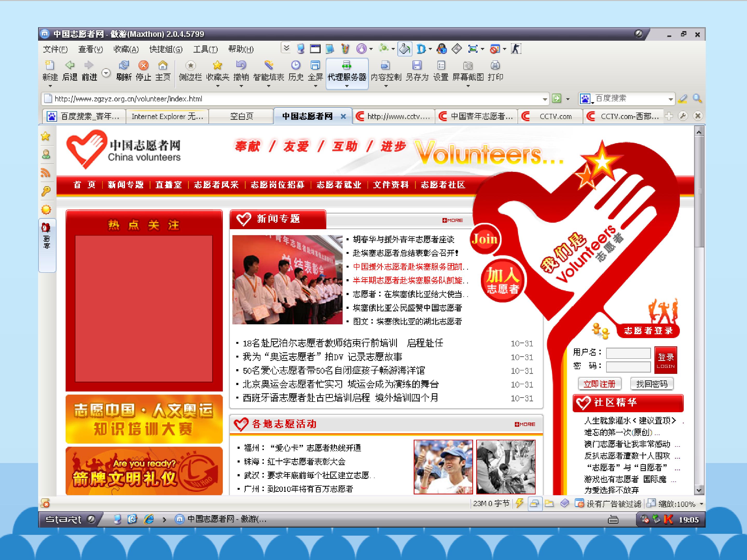Screen dimensions: 747x560
Task: Click in the 密码 input field
Action: 628,367
